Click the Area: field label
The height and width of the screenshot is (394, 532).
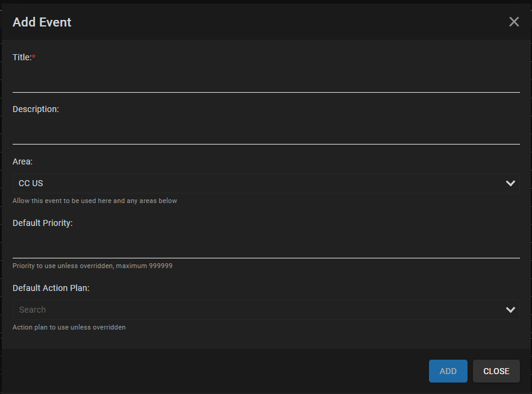click(x=22, y=161)
